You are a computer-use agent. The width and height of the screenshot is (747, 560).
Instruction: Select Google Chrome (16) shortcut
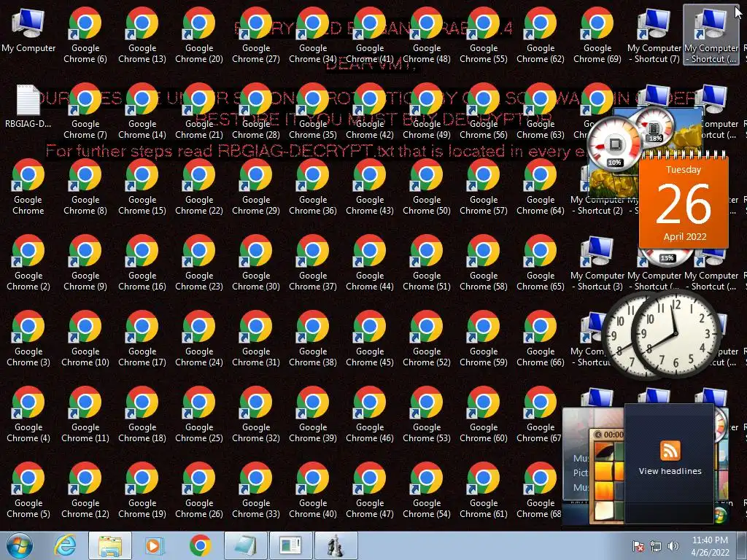pyautogui.click(x=142, y=262)
